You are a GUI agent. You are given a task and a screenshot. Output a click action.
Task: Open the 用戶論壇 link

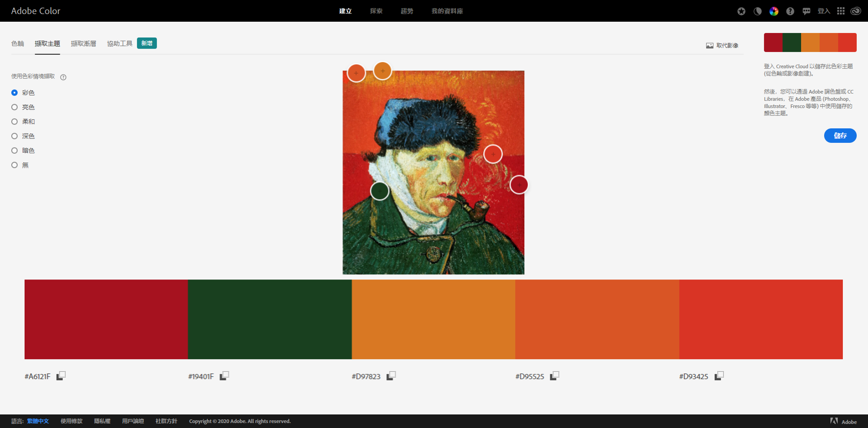tap(133, 421)
